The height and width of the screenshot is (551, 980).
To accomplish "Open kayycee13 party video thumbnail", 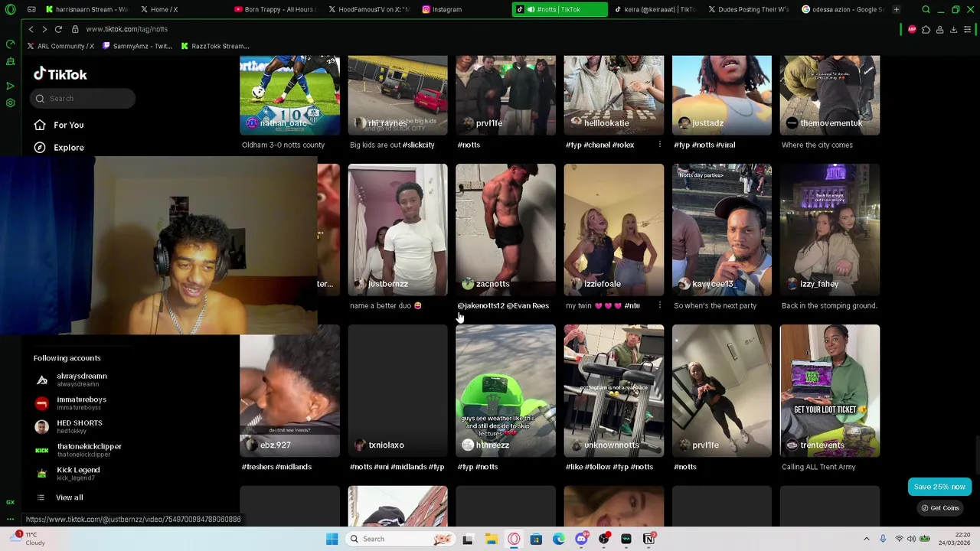I will (722, 230).
